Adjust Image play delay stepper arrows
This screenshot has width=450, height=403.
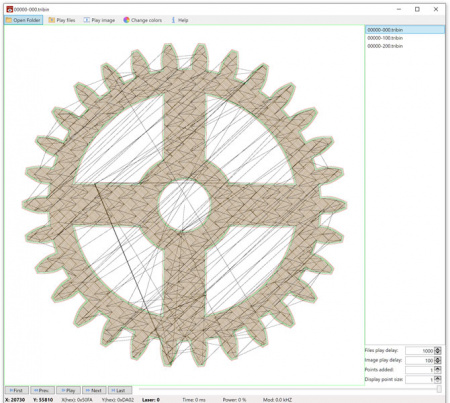(x=438, y=360)
